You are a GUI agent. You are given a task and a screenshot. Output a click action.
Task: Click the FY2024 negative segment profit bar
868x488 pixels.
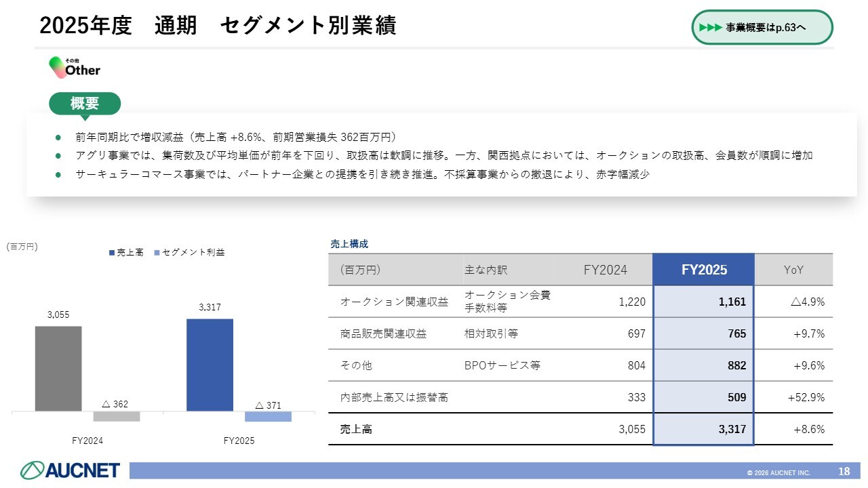(x=116, y=416)
